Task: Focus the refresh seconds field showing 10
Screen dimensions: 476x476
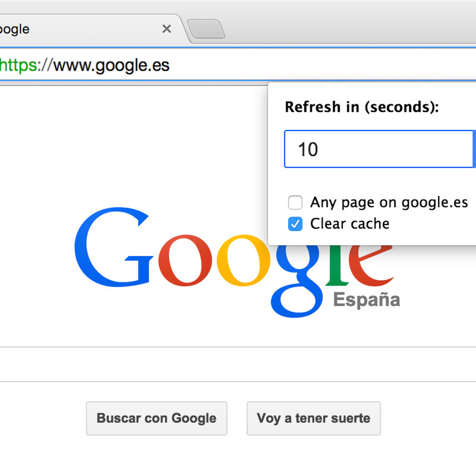Action: (379, 149)
